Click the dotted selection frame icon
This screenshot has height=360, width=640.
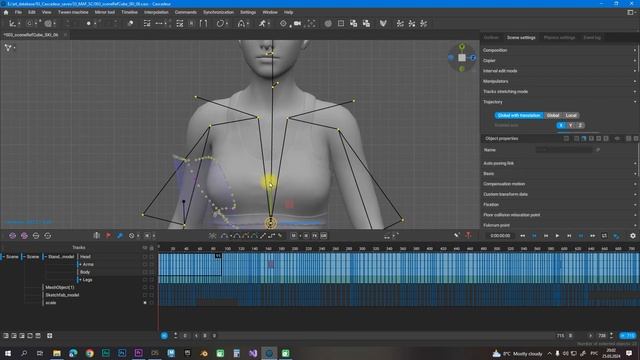click(311, 24)
